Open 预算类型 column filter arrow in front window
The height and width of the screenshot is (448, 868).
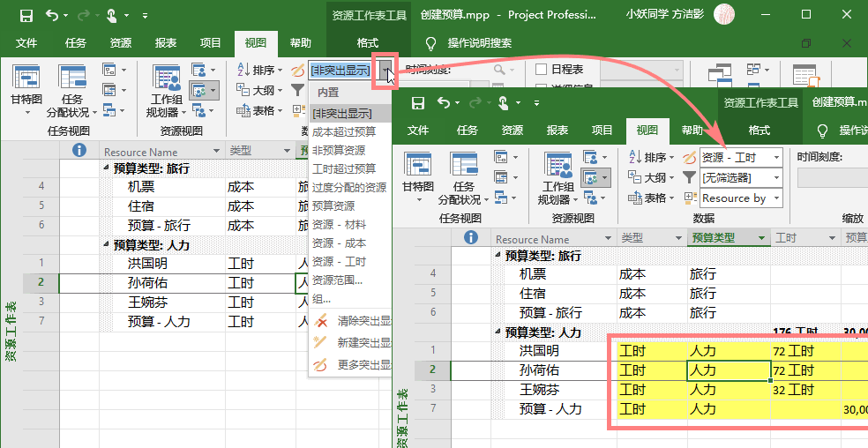click(x=762, y=239)
